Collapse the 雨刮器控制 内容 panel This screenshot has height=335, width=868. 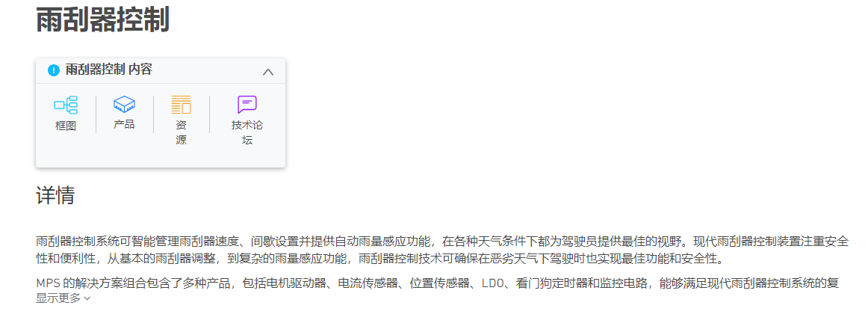(268, 72)
